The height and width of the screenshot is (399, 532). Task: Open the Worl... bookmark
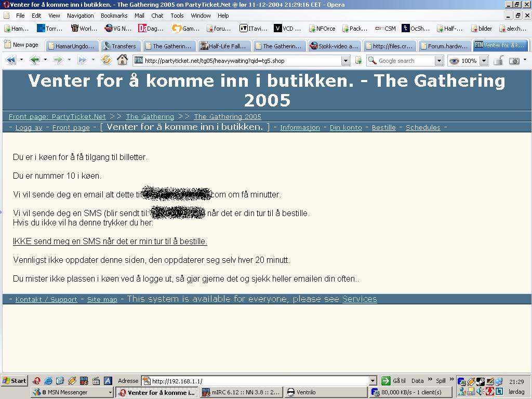click(x=84, y=29)
